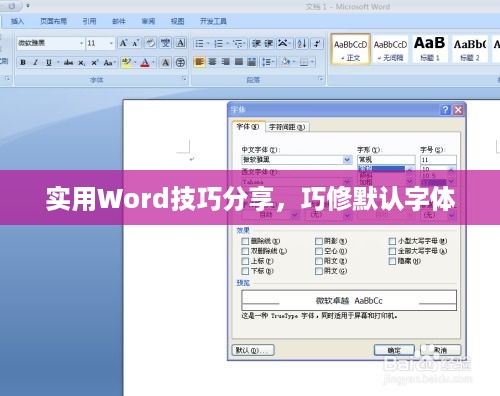Expand the Bullets dropdown arrow
The width and height of the screenshot is (500, 396).
[x=208, y=43]
